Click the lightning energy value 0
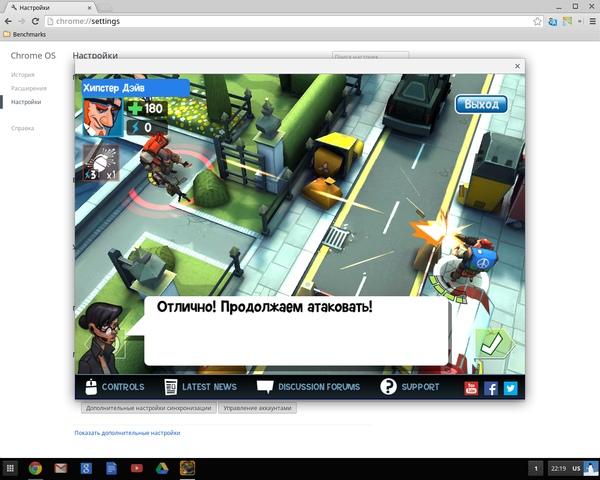This screenshot has width=600, height=480. pos(147,127)
